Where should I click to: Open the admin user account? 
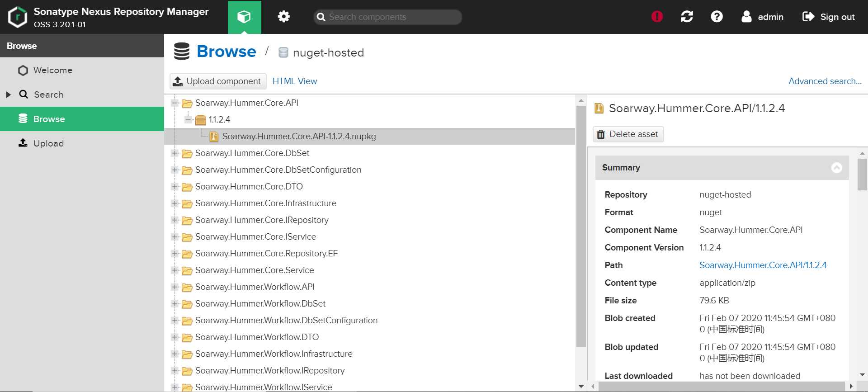click(x=763, y=17)
